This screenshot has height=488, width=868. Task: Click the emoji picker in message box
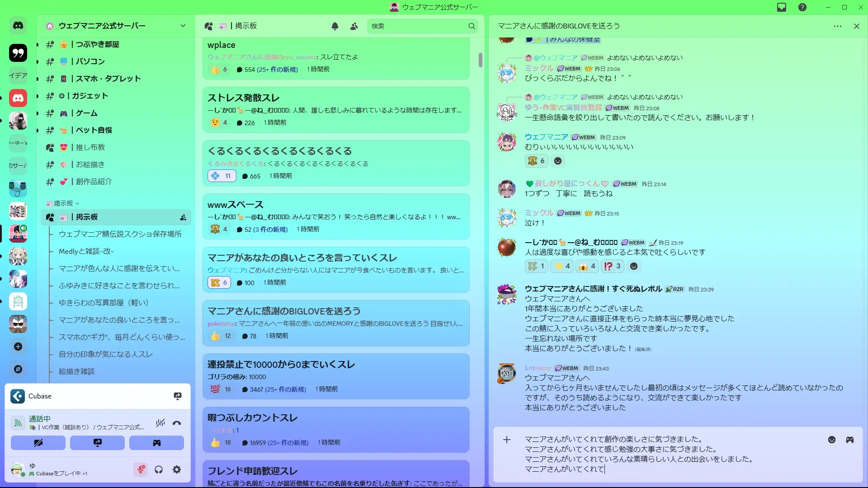[x=831, y=440]
